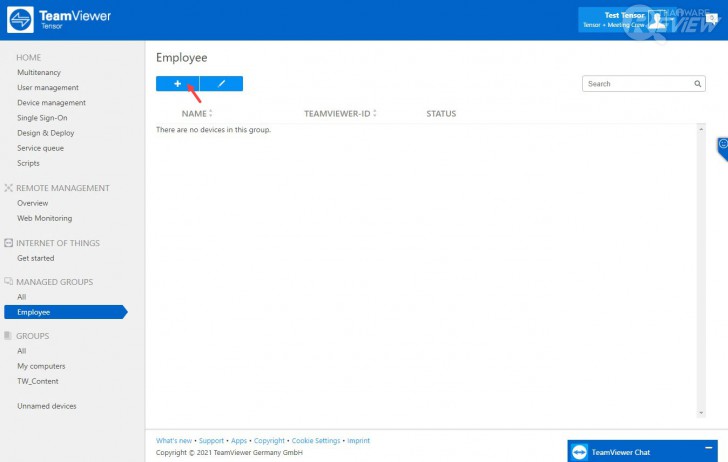Open the My computers group
Viewport: 728px width, 462px height.
click(x=41, y=366)
